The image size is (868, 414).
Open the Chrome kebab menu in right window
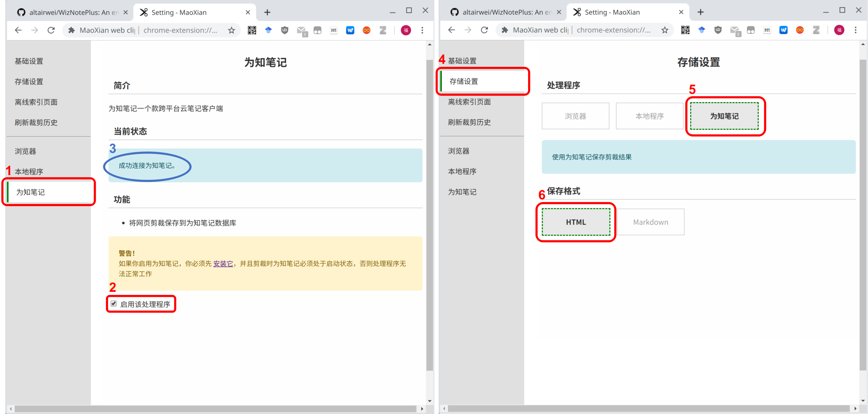point(856,30)
